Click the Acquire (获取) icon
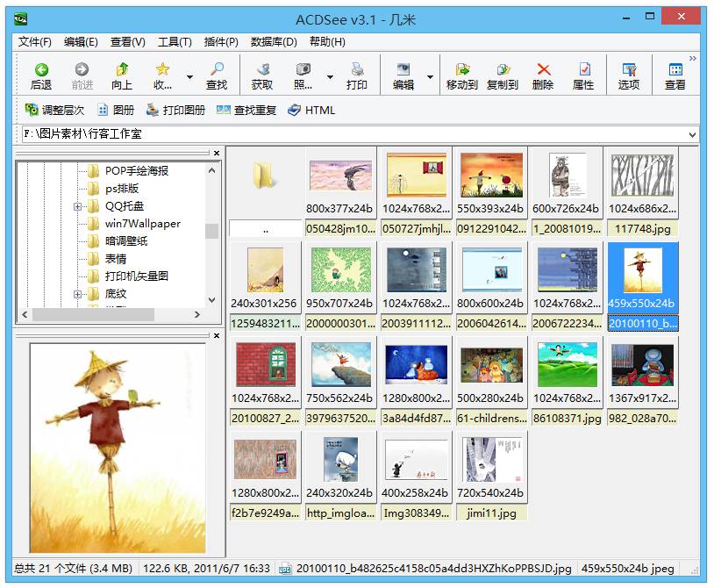 (x=263, y=69)
